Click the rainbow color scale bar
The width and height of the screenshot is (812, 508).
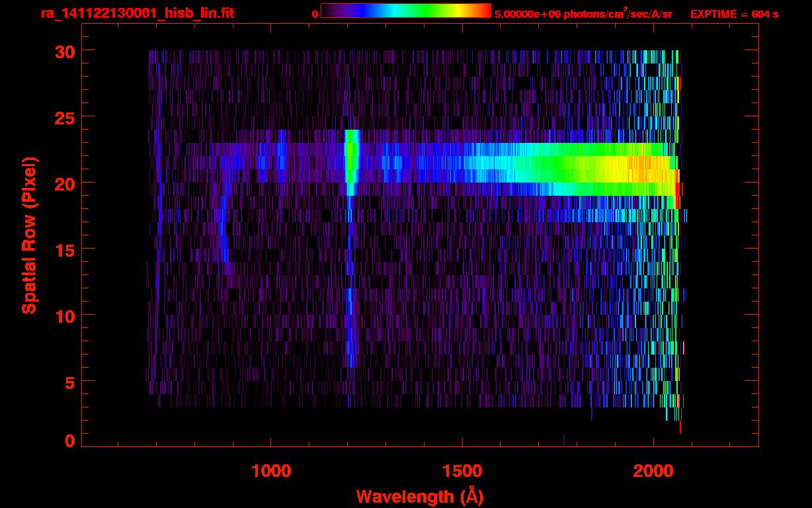click(406, 11)
